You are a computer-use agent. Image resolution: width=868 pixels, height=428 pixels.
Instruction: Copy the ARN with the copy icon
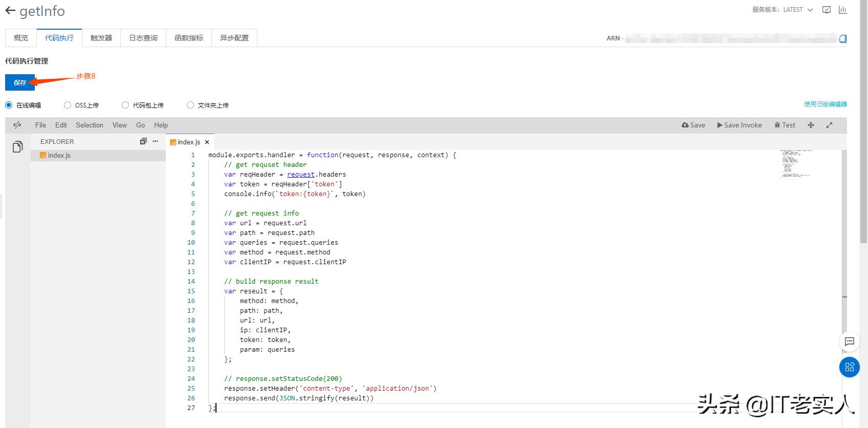pyautogui.click(x=843, y=39)
